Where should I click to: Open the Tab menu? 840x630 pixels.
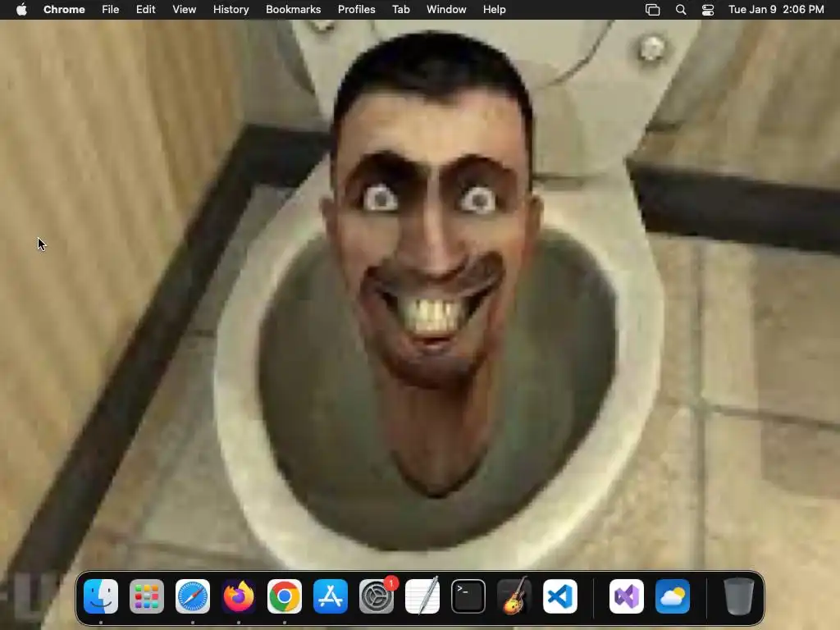pos(400,10)
